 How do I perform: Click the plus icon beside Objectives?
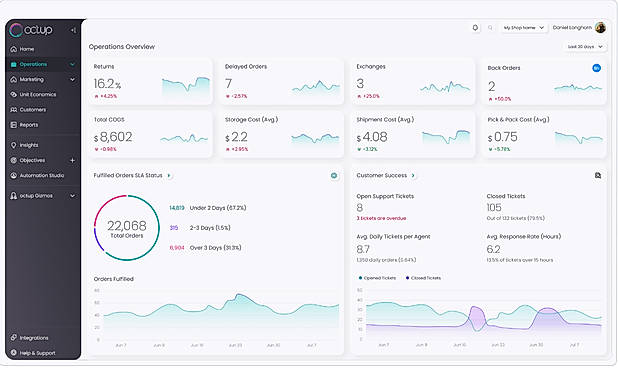click(73, 160)
